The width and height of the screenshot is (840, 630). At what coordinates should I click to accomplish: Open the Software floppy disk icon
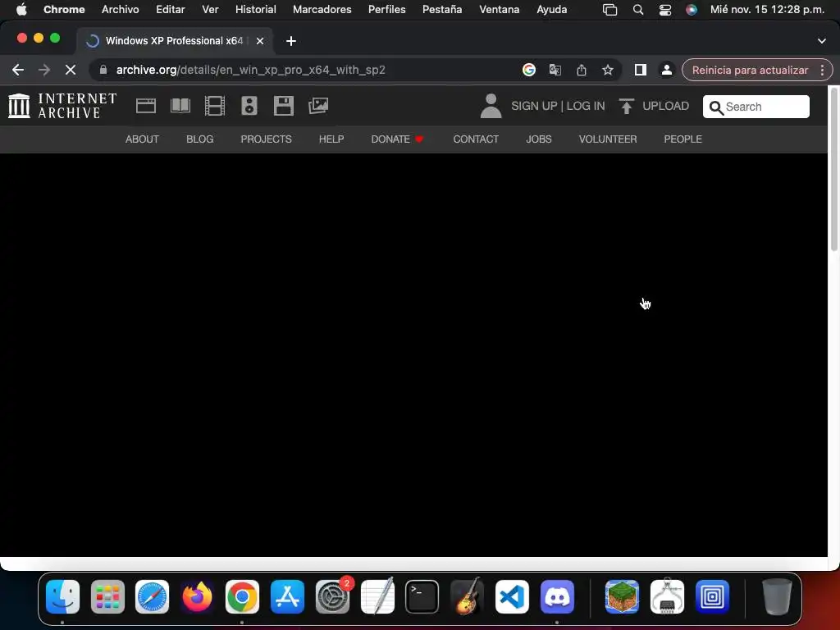[283, 106]
